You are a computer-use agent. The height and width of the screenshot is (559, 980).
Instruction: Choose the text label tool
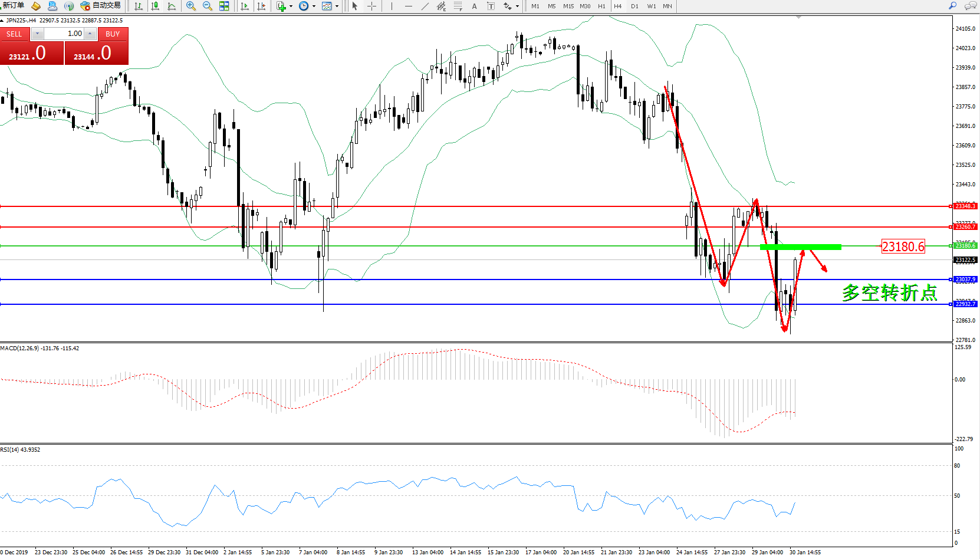pos(491,6)
